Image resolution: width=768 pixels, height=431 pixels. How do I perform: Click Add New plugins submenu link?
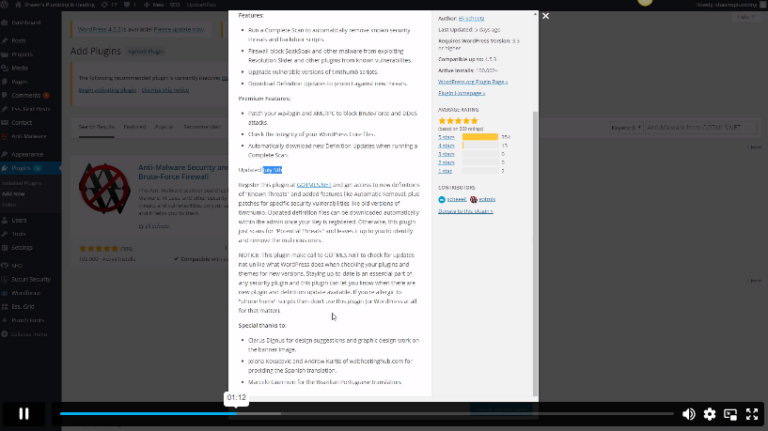pyautogui.click(x=13, y=194)
